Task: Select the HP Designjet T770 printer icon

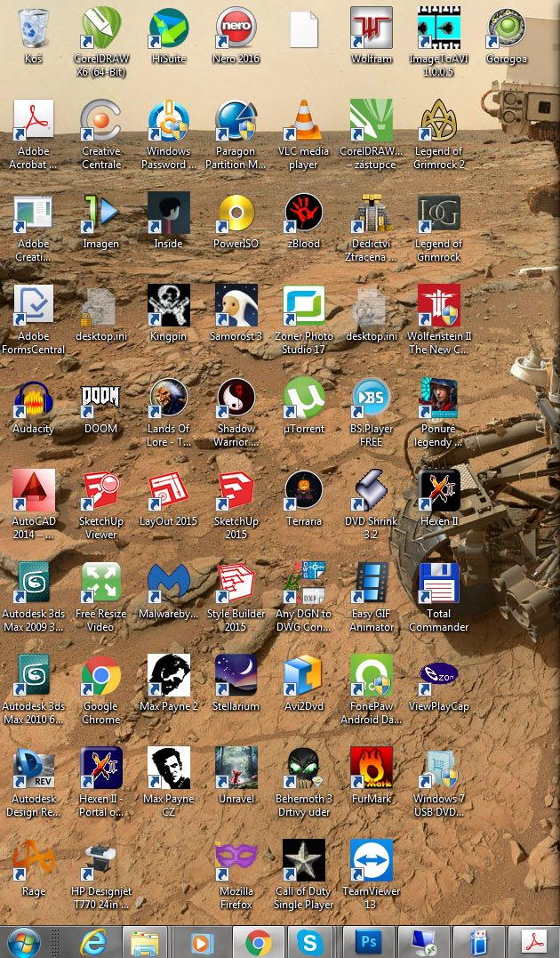Action: [100, 861]
